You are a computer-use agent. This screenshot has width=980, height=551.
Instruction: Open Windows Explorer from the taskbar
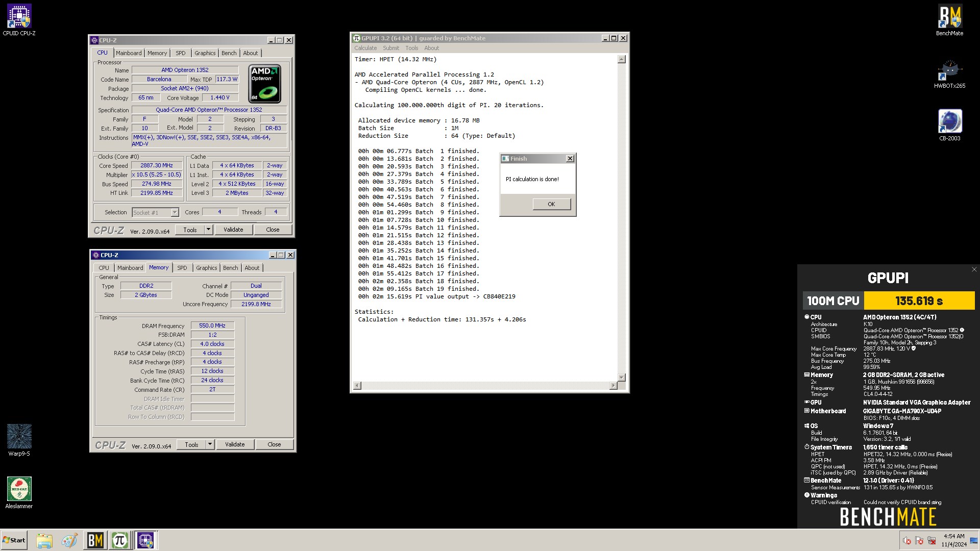[x=44, y=540]
